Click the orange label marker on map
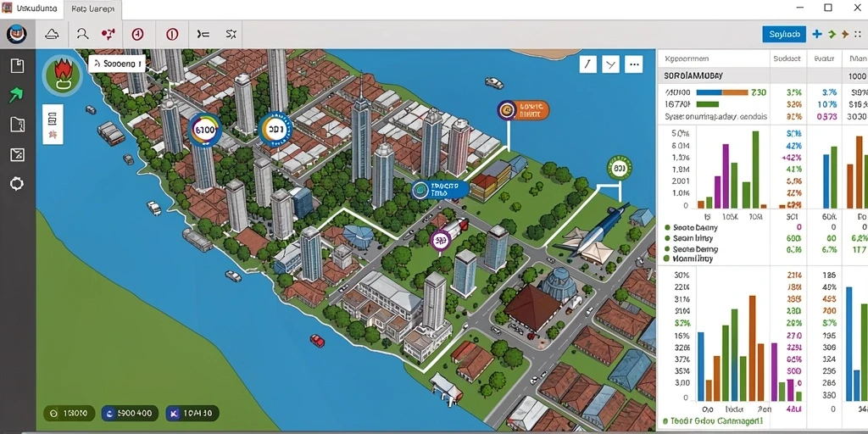This screenshot has width=868, height=434. [x=523, y=110]
